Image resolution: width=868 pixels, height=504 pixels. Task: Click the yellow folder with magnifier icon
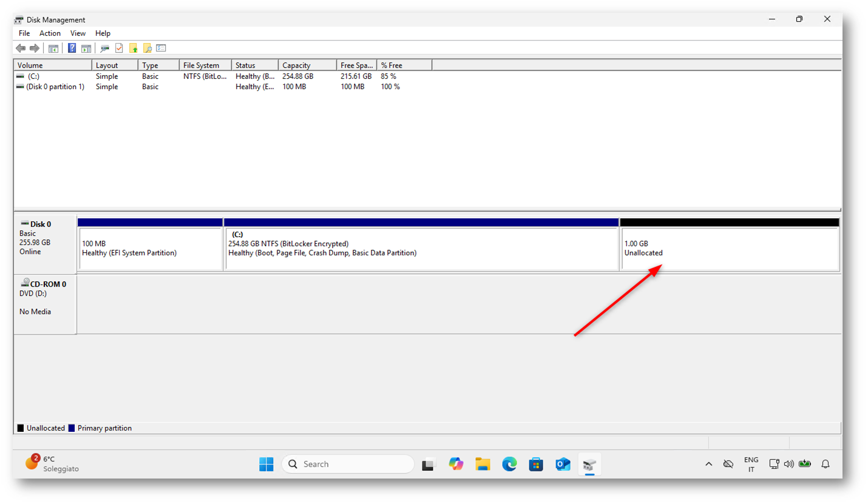(x=147, y=49)
